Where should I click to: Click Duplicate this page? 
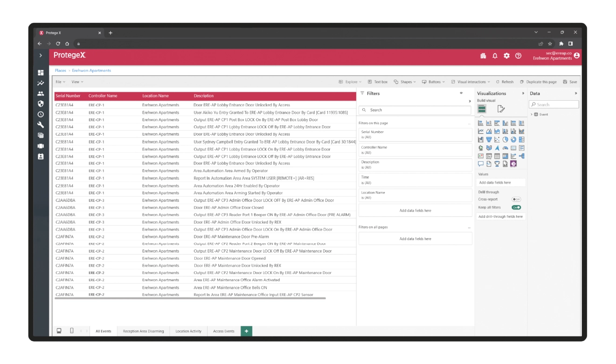pyautogui.click(x=538, y=82)
